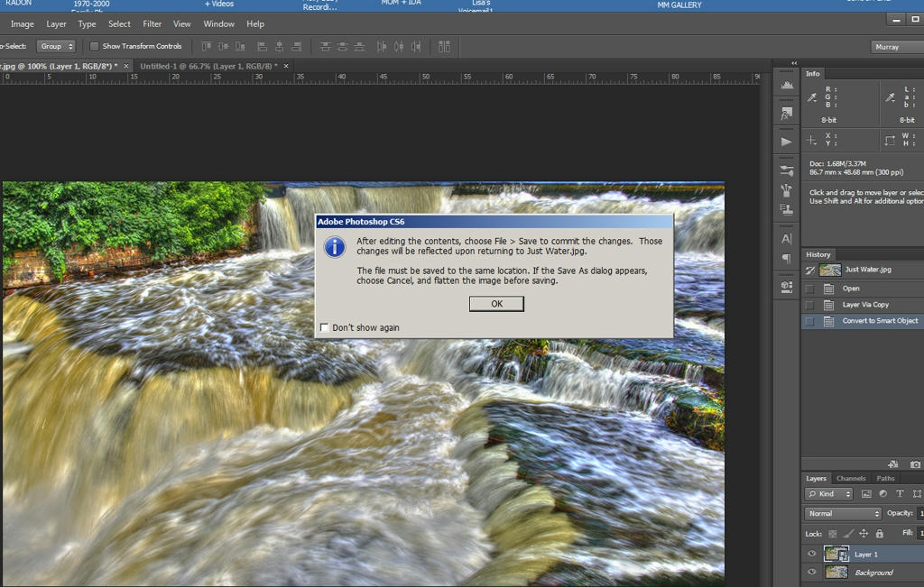Screen dimensions: 924x587
Task: Open the Auto-Select Group dropdown
Action: click(56, 46)
